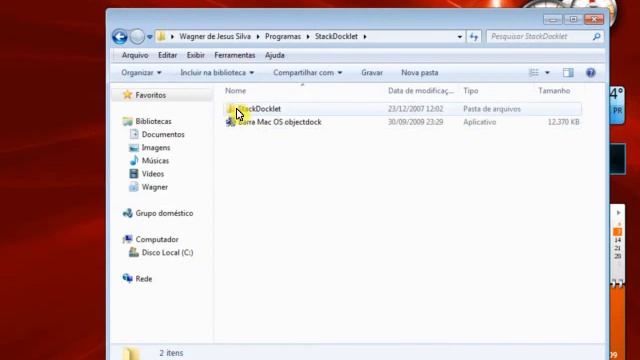
Task: Open help with the question mark icon
Action: point(591,73)
